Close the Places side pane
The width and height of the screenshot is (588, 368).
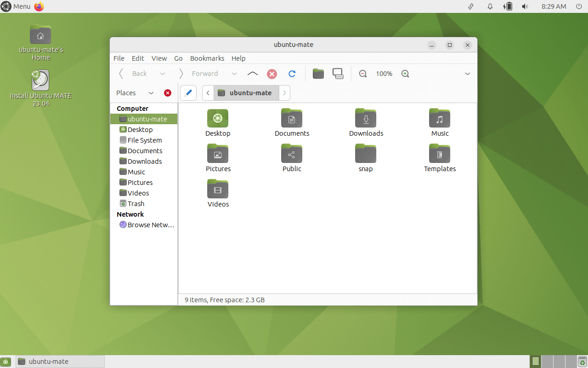pos(168,93)
